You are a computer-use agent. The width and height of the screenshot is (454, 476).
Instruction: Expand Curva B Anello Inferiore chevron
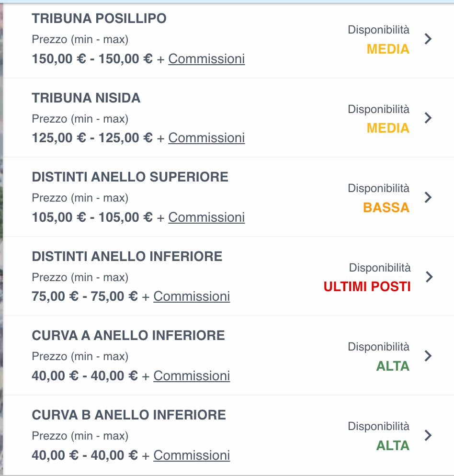point(429,435)
